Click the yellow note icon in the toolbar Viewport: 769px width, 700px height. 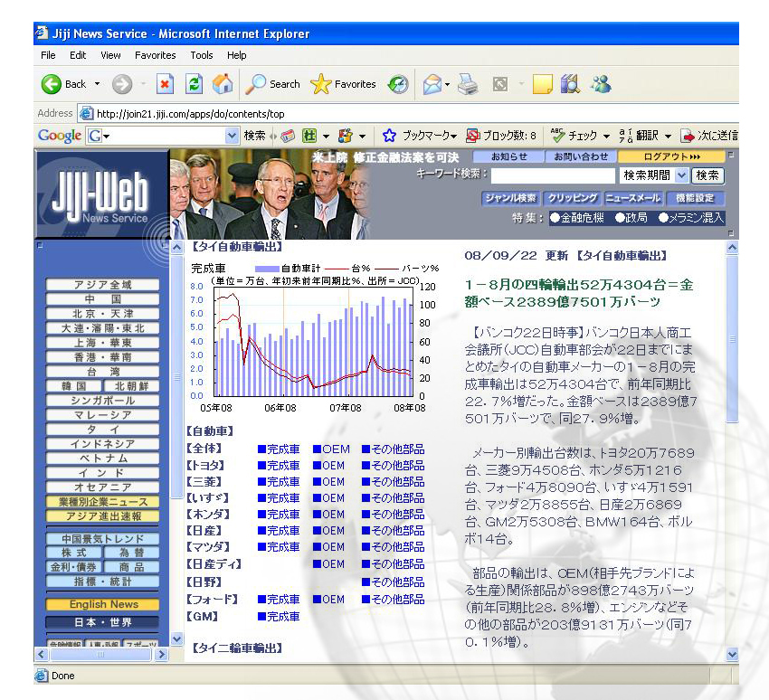[543, 84]
